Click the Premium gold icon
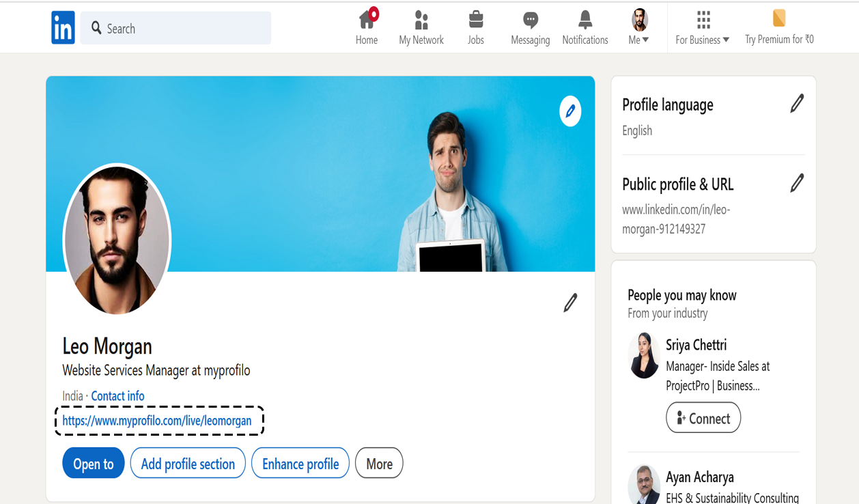859x504 pixels. point(779,18)
